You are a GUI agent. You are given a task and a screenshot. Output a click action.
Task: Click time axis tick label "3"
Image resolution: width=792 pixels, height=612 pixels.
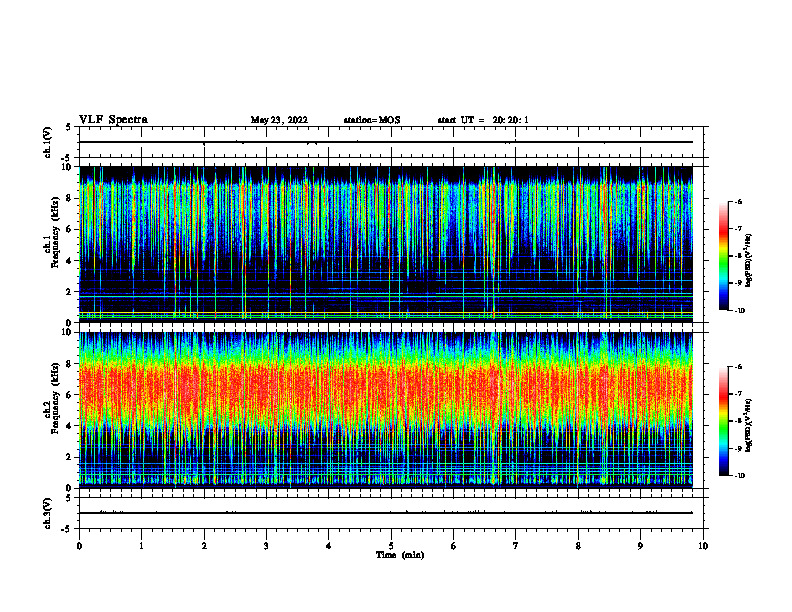[x=266, y=546]
